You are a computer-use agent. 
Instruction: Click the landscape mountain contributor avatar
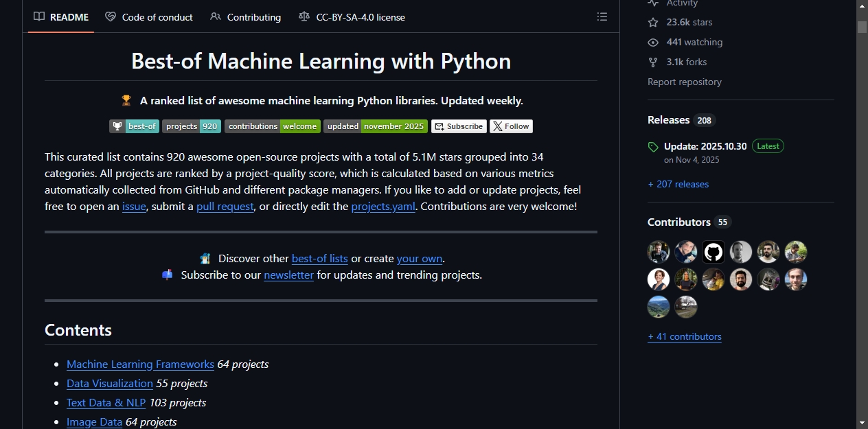point(659,307)
